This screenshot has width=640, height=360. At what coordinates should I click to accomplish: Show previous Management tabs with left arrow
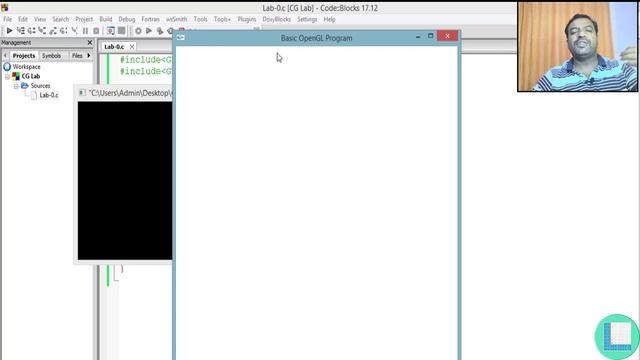5,56
